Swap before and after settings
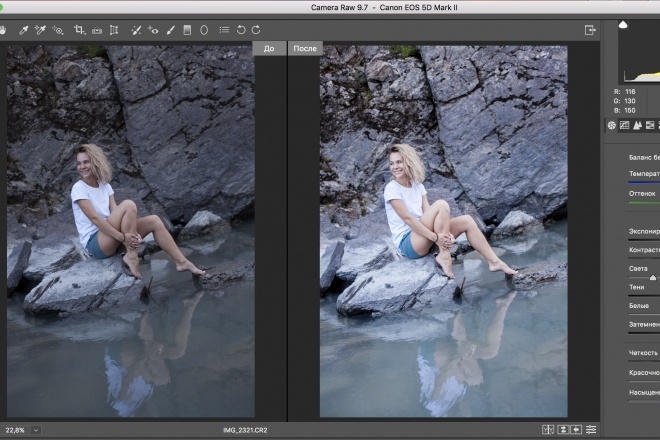 tap(563, 429)
